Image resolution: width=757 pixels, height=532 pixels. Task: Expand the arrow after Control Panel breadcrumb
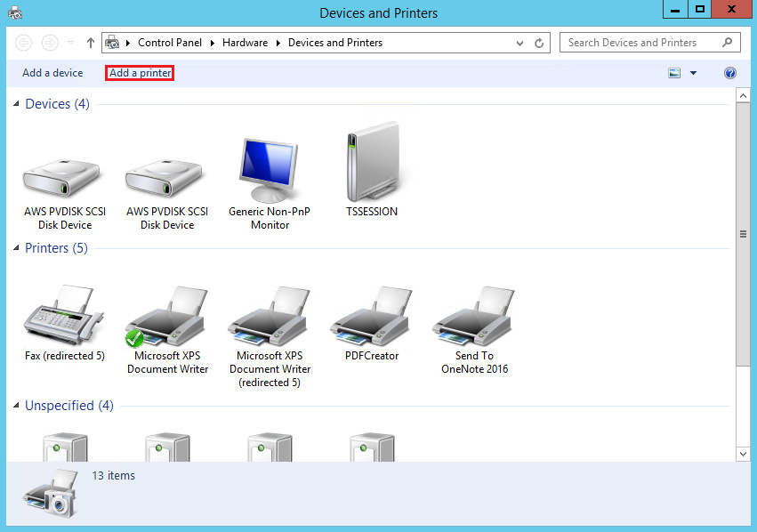212,43
